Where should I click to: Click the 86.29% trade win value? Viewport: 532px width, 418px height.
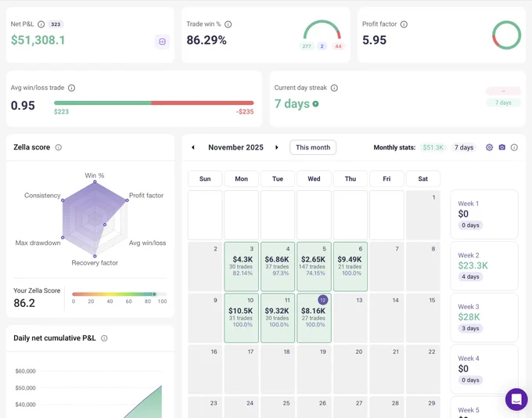[x=207, y=40]
